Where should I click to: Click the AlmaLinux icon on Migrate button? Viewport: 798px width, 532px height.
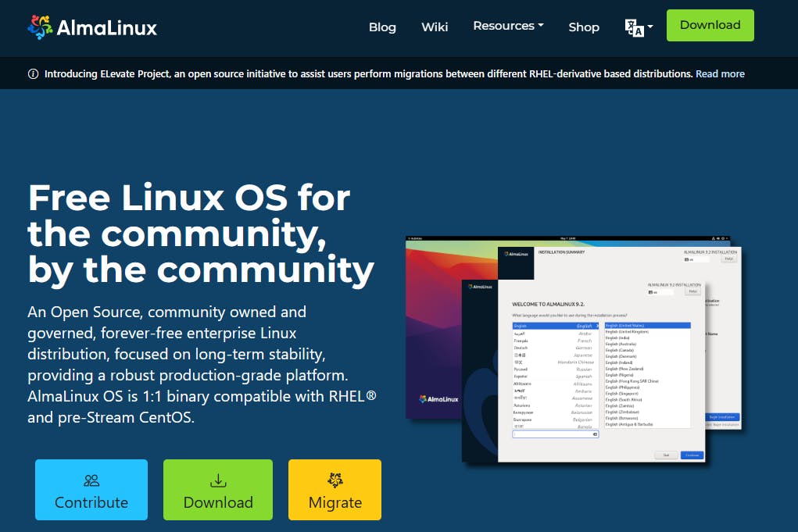pos(335,480)
